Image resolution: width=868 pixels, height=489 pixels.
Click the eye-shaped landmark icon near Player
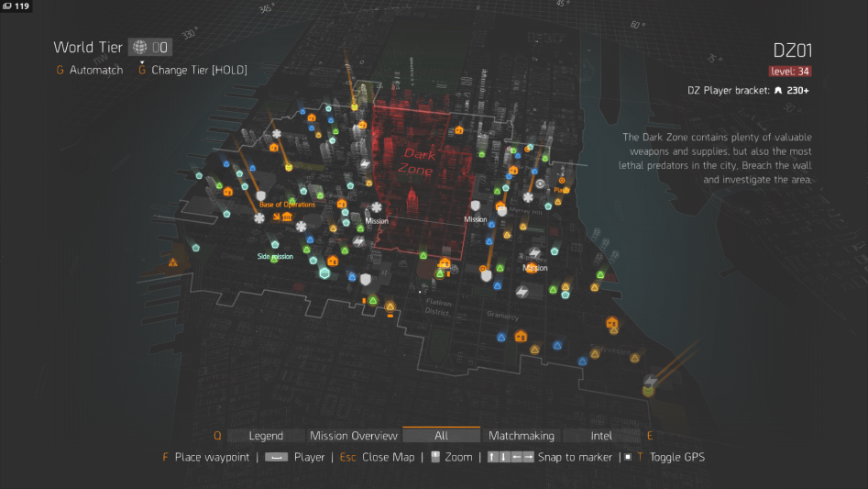pos(540,183)
